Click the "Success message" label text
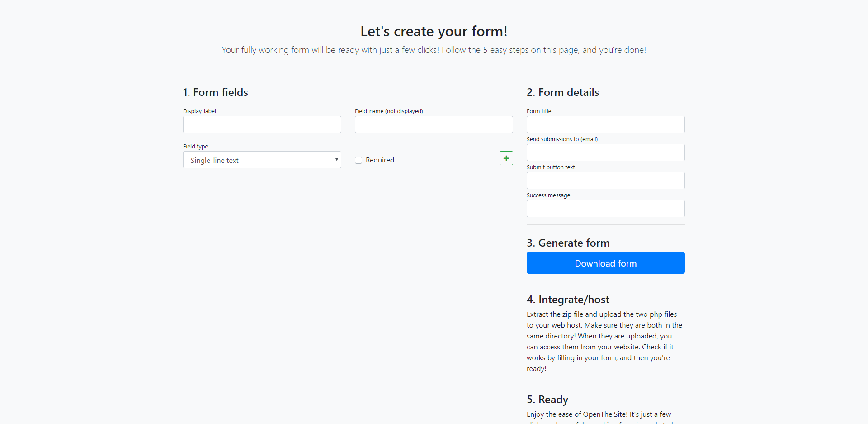Viewport: 868px width, 424px height. click(548, 195)
